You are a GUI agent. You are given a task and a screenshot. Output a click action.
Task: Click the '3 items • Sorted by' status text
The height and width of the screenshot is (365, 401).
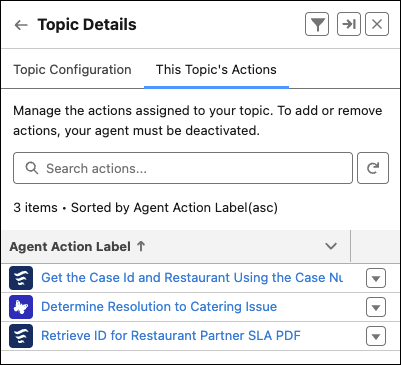pos(146,208)
